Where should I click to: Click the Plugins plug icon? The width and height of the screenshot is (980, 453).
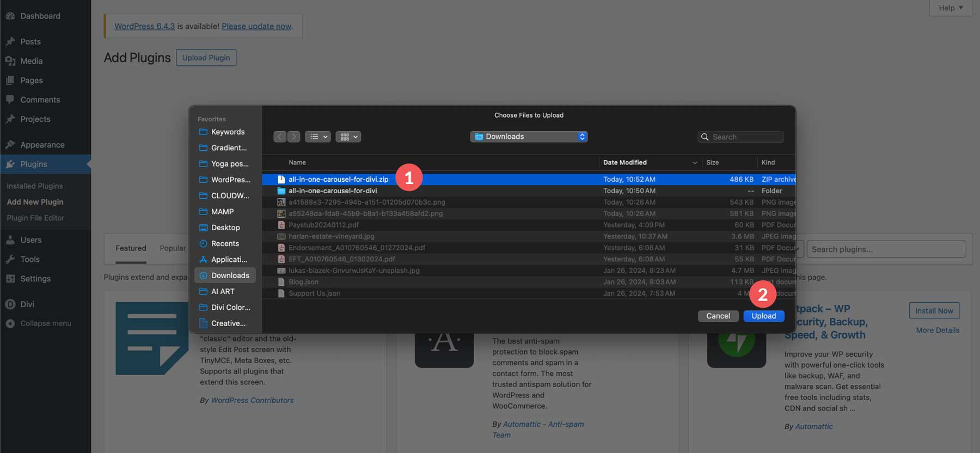click(x=10, y=164)
